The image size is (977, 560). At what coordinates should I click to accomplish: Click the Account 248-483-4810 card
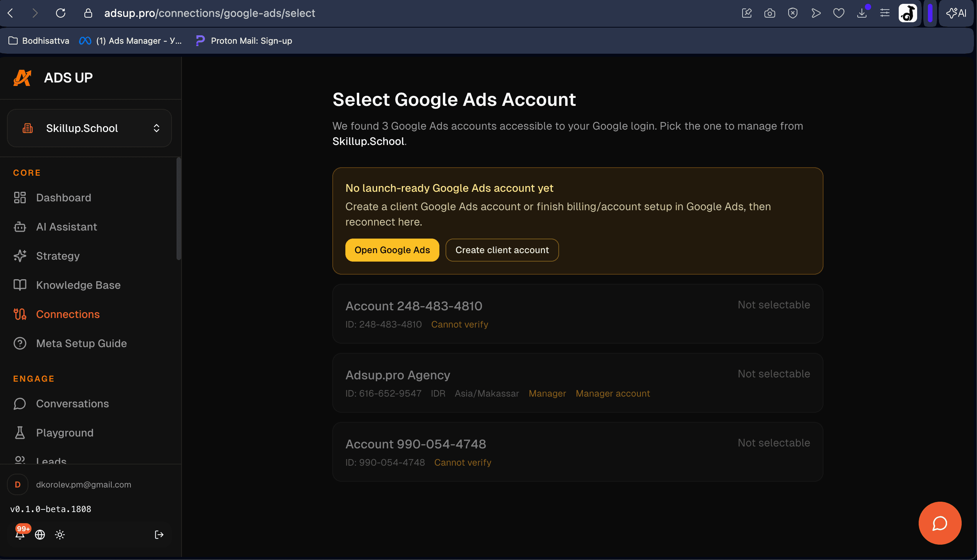coord(578,314)
